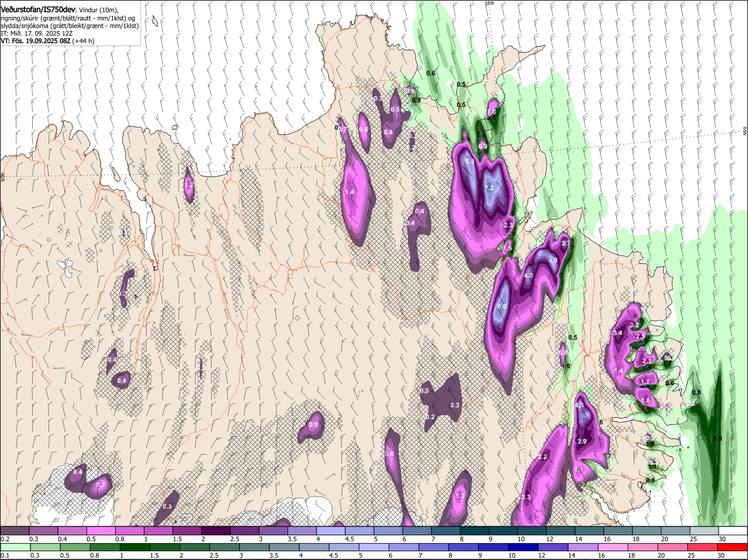Viewport: 748px width, 560px height.
Task: Click the 3.7 value label on the map
Action: tap(565, 243)
